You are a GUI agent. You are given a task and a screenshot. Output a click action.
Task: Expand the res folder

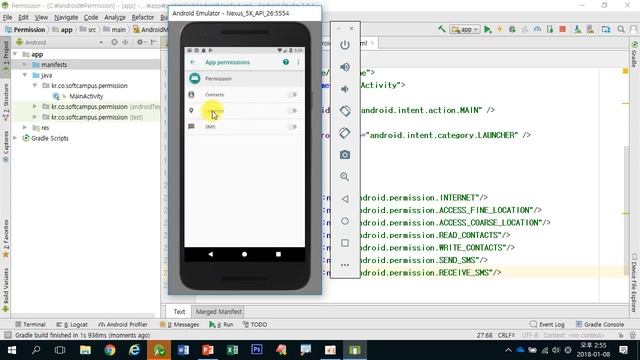(x=24, y=128)
